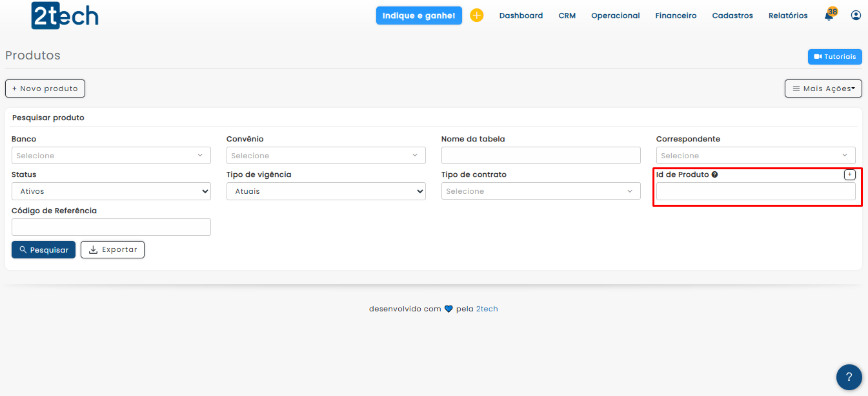Expand the Banco dropdown
Image resolution: width=868 pixels, height=396 pixels.
pos(111,156)
